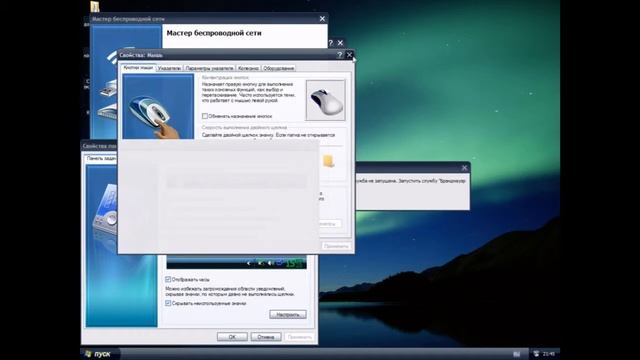Open the folder icon on the desktop
This screenshot has width=640, height=360.
click(x=95, y=6)
